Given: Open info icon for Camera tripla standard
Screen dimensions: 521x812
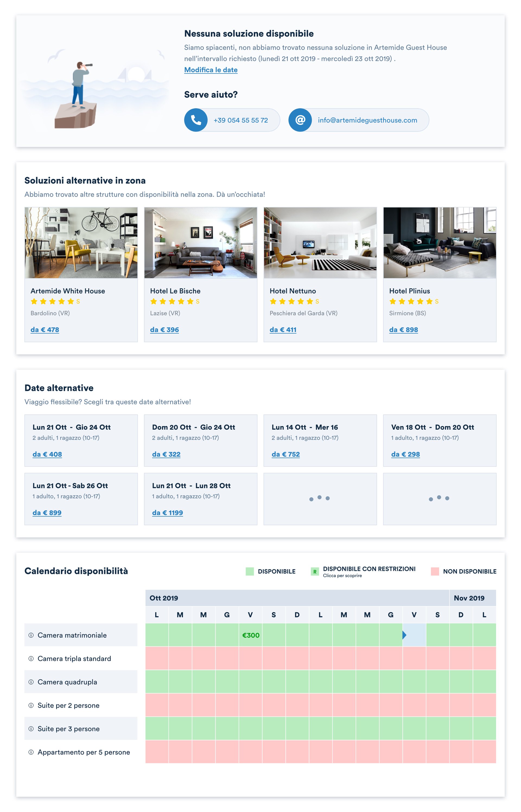Looking at the screenshot, I should pos(31,658).
